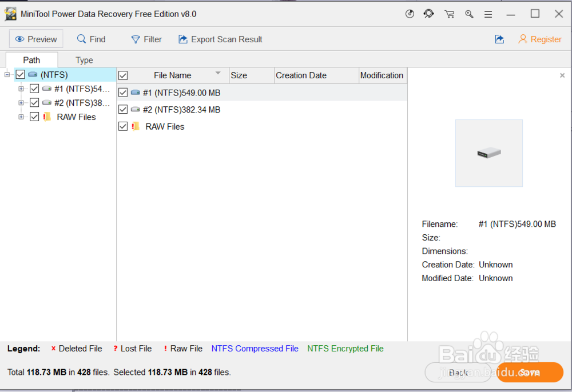Click the orange Save button
Screen dimensions: 572x392
529,373
